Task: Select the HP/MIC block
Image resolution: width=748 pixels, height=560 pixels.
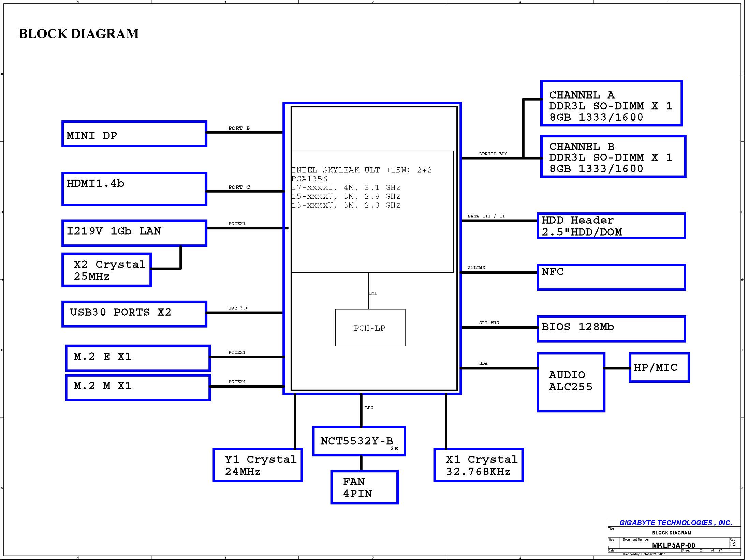Action: (x=659, y=367)
